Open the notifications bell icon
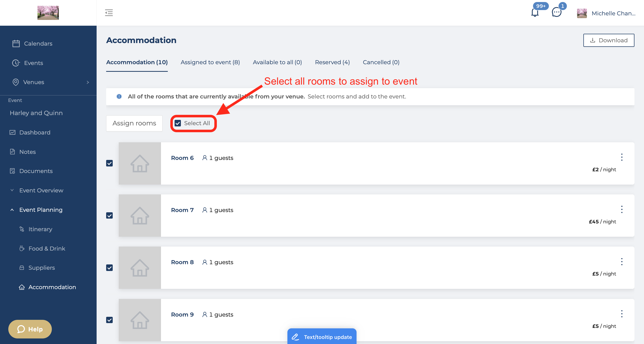The image size is (644, 344). coord(535,13)
